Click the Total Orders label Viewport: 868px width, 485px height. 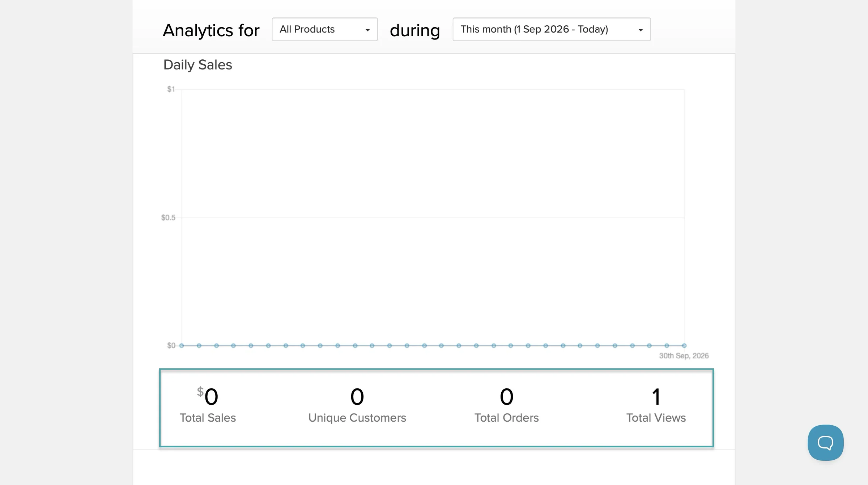(x=506, y=418)
